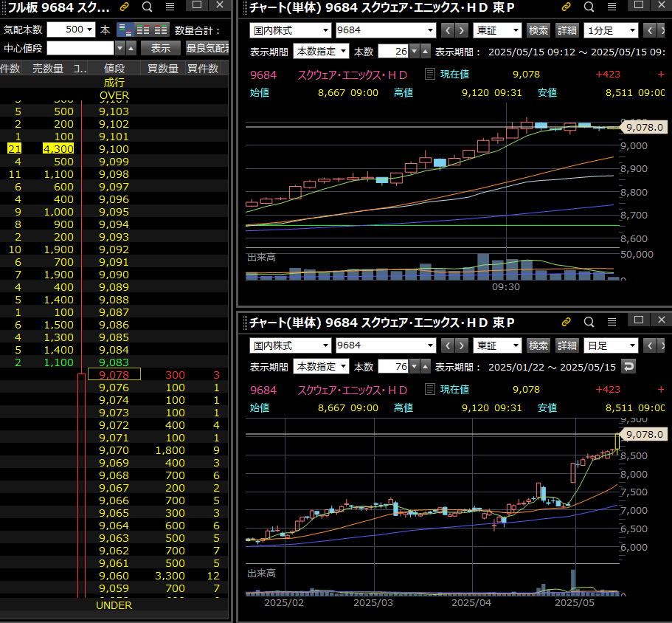Screen dimensions: 672x623
Task: Go to next symbol in 1分足 chart
Action: tap(461, 30)
